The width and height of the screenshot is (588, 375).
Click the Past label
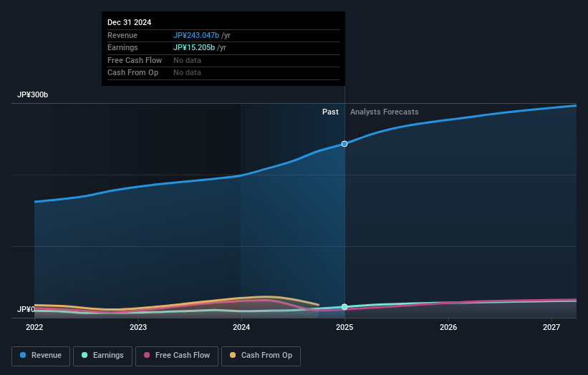click(x=330, y=112)
